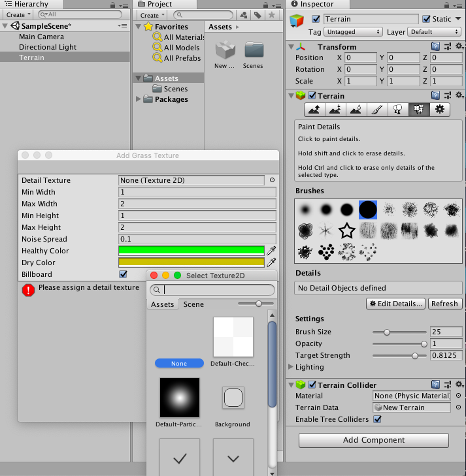The width and height of the screenshot is (466, 476).
Task: Switch to Assets tab in Select Texture2D
Action: click(x=163, y=304)
